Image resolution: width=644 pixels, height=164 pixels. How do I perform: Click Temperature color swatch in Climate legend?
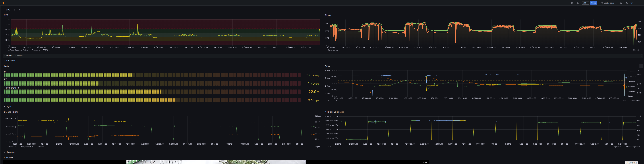(x=326, y=50)
